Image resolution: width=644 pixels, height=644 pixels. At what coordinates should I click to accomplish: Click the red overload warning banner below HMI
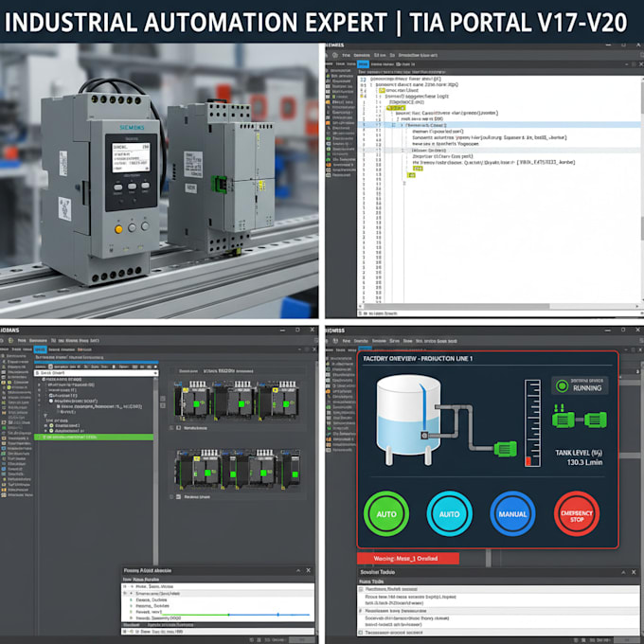click(408, 558)
